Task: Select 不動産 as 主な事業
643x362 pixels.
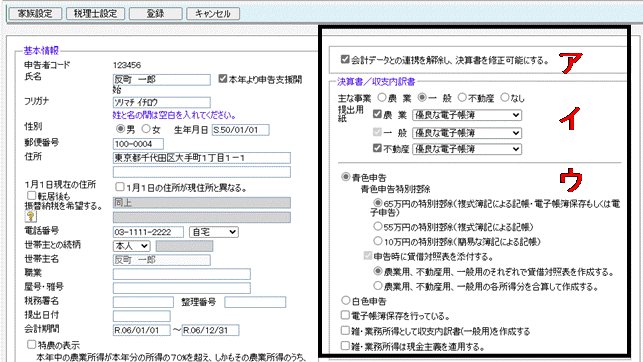Action: [462, 97]
